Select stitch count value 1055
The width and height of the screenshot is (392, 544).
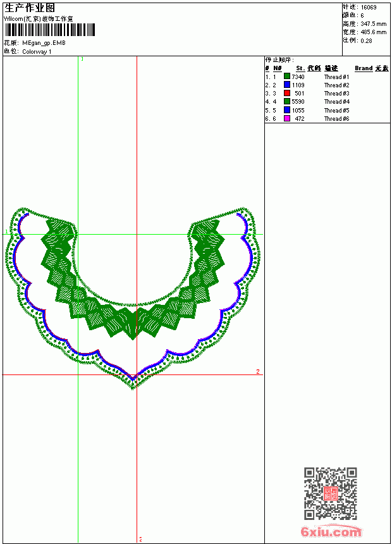coord(298,110)
